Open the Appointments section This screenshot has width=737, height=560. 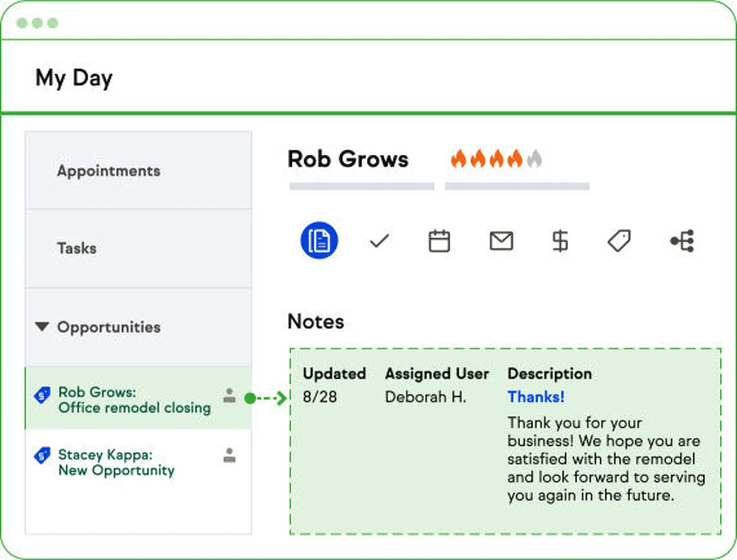coord(109,171)
